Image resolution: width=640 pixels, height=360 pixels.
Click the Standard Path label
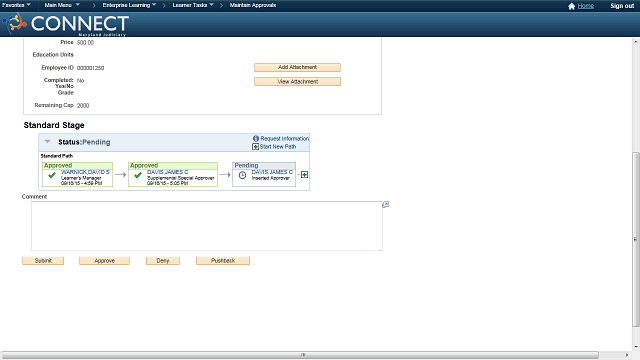[x=57, y=156]
